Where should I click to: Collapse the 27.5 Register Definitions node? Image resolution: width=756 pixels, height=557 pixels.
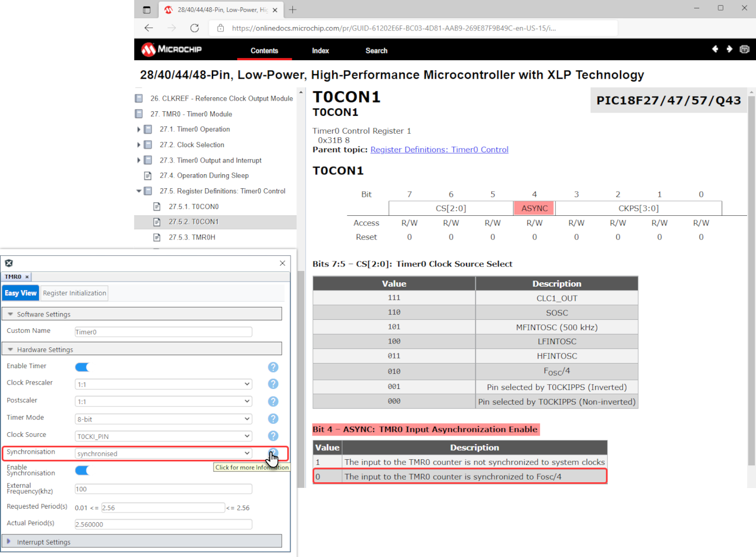139,191
